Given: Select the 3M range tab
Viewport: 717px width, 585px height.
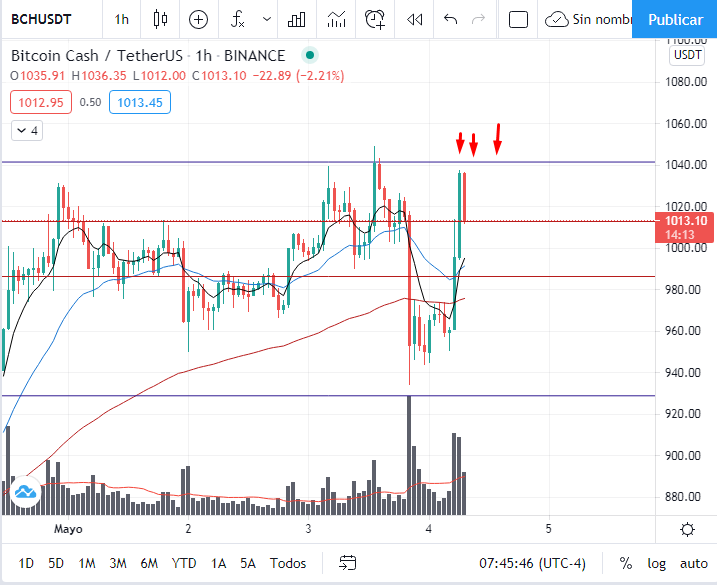Looking at the screenshot, I should 118,563.
